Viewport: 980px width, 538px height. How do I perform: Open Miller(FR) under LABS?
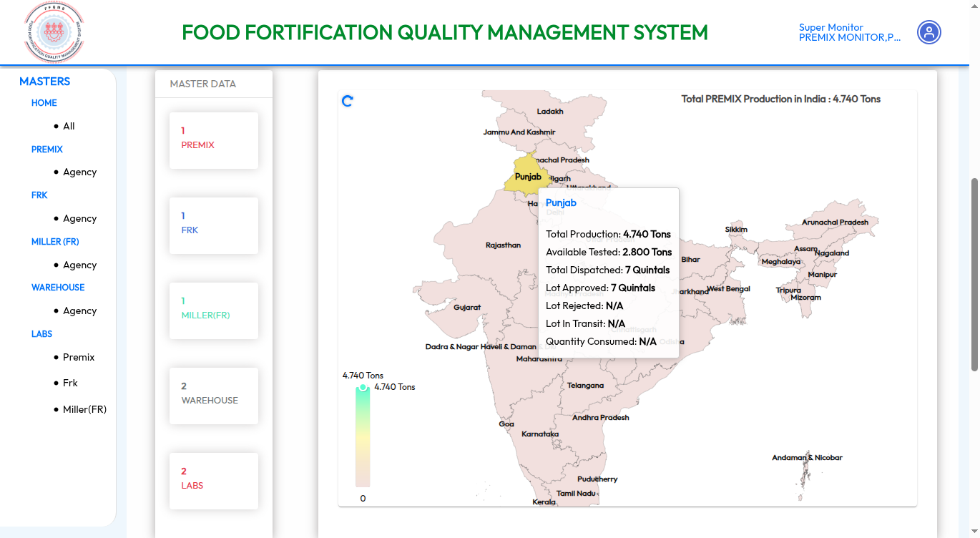(84, 409)
